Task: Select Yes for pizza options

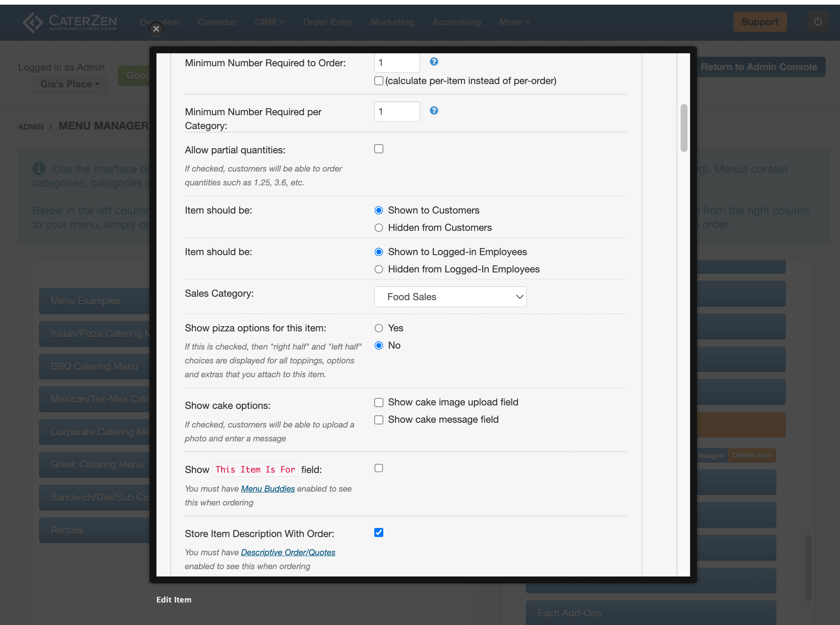Action: (379, 328)
